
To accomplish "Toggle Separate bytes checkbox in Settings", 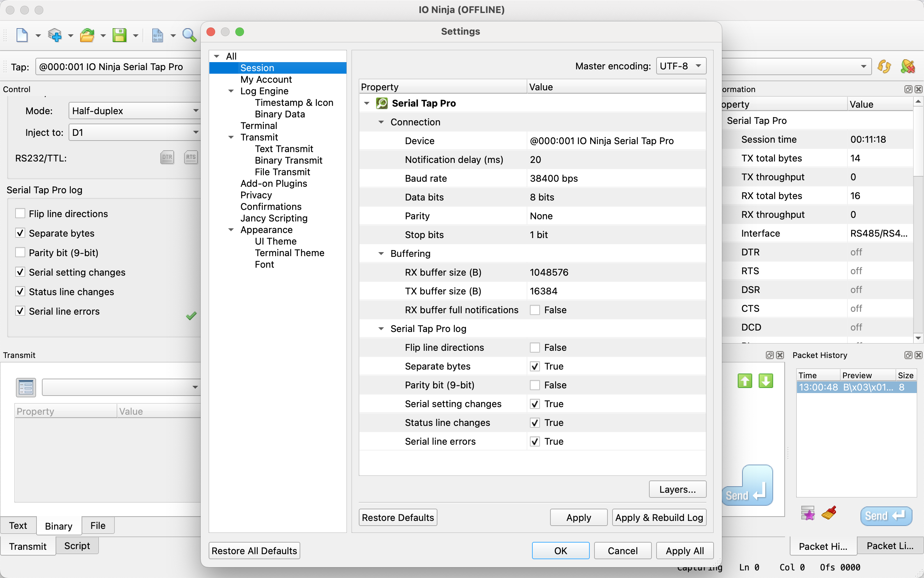I will click(535, 366).
